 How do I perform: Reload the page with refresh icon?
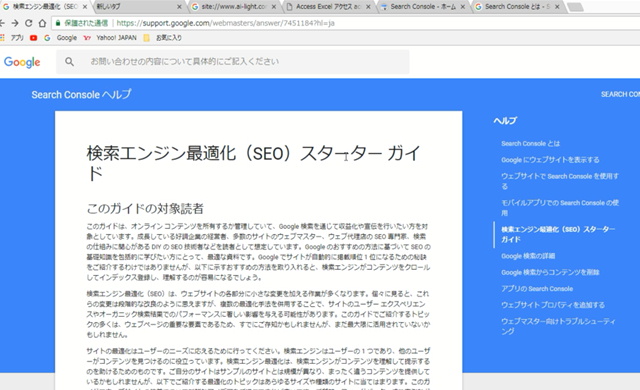[x=29, y=23]
